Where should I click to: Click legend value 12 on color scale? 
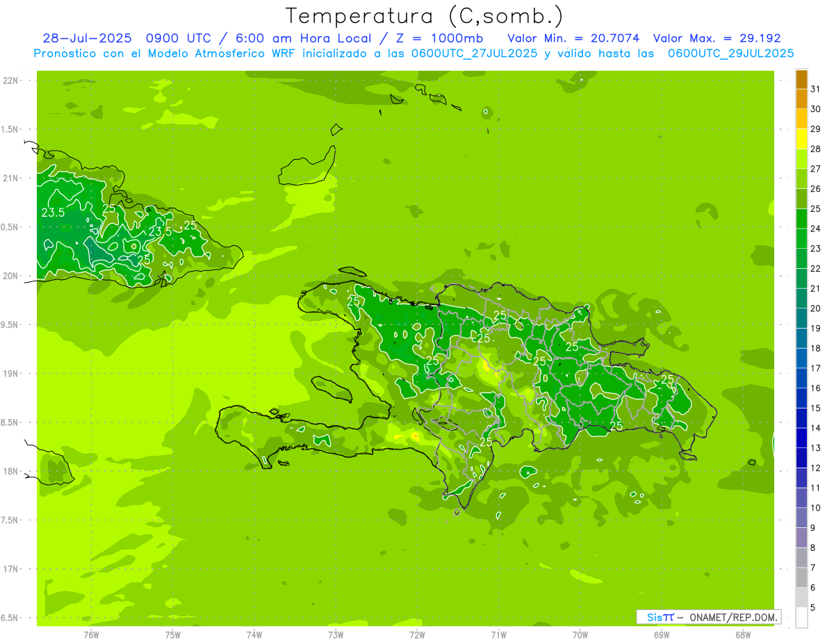tap(816, 468)
